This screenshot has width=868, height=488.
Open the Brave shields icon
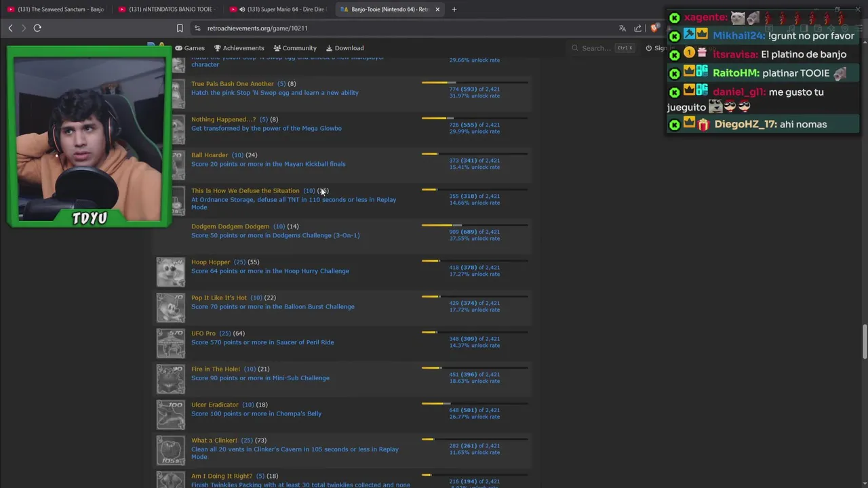point(654,28)
